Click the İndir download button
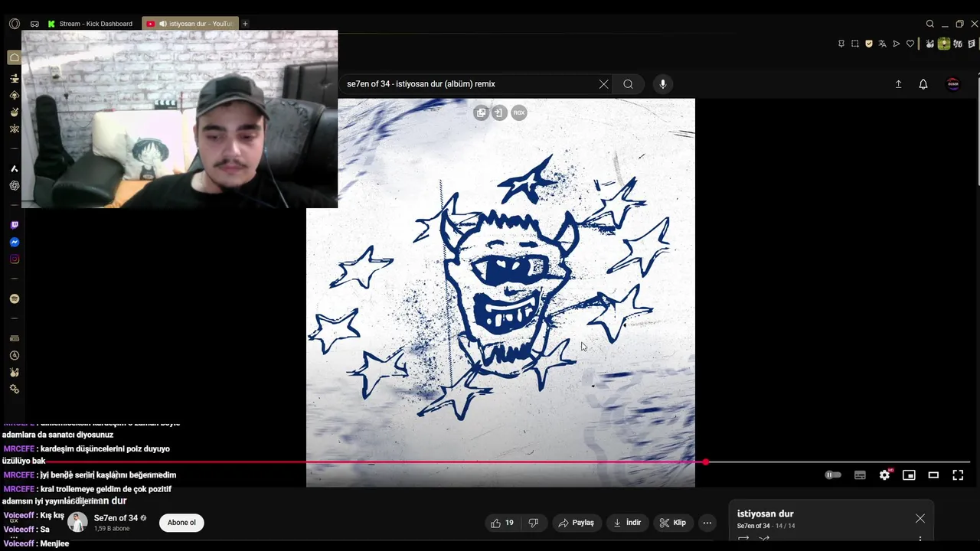 pos(627,523)
